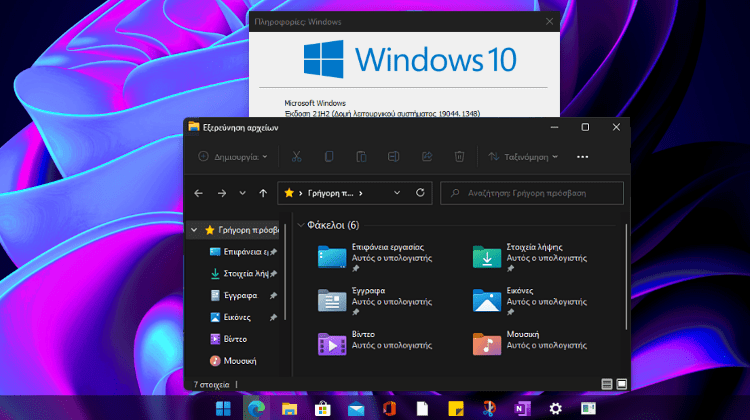Open Sticky Notes from the taskbar
The width and height of the screenshot is (750, 420).
pos(456,409)
